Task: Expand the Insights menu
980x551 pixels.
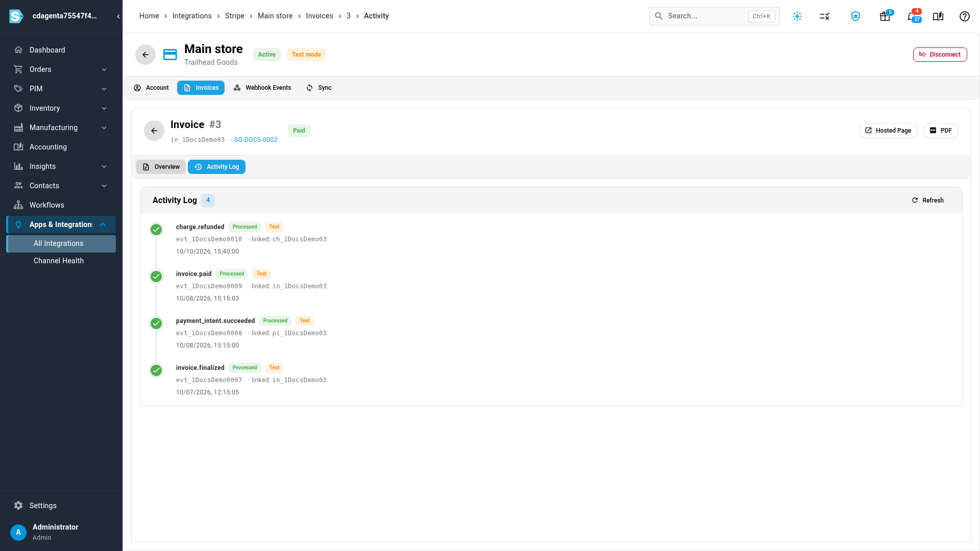Action: [x=61, y=166]
